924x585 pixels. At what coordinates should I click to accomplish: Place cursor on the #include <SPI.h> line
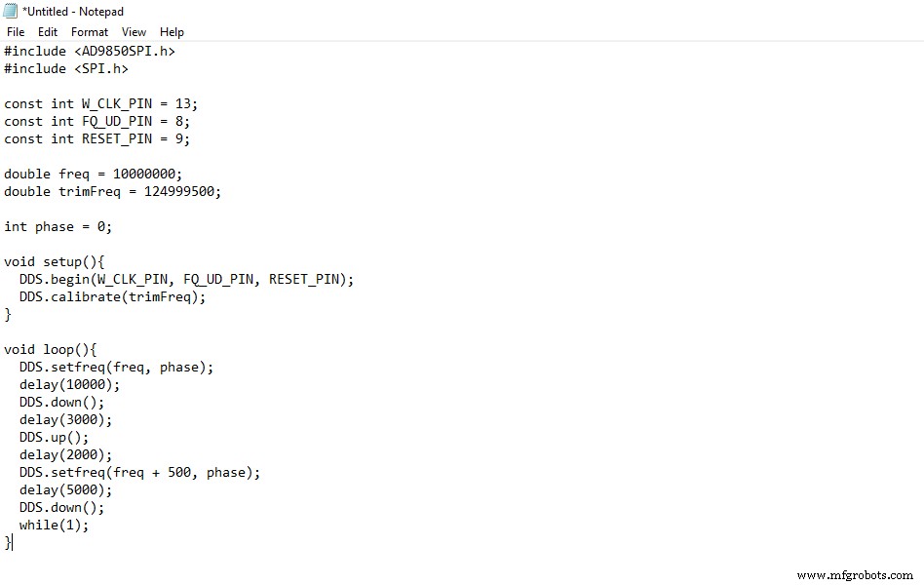point(66,68)
